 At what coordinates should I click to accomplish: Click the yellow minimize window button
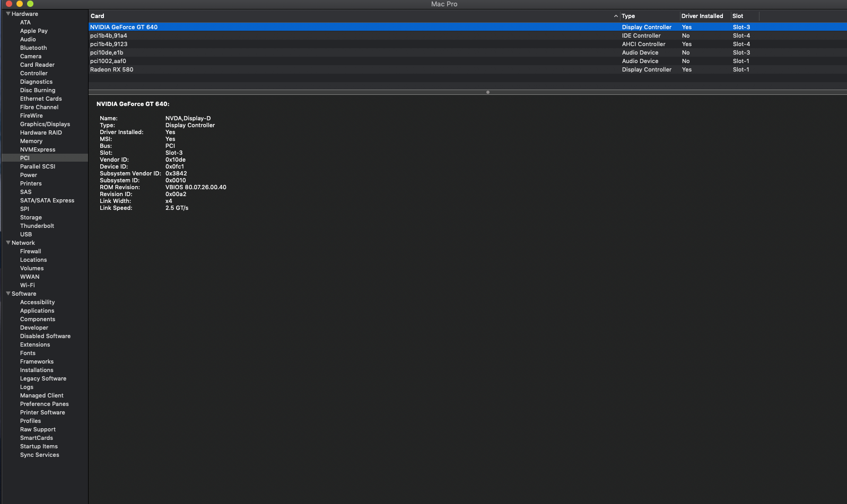pos(20,4)
